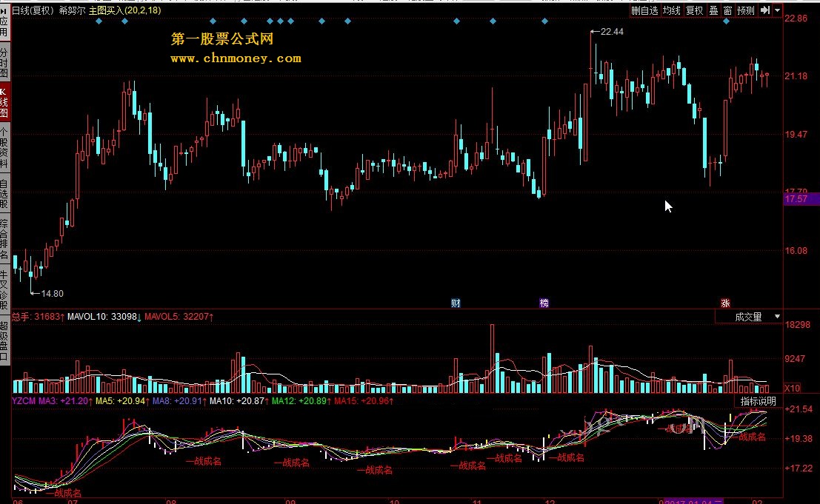The height and width of the screenshot is (504, 820).
Task: Click the 财 marker icon on chart
Action: [456, 303]
